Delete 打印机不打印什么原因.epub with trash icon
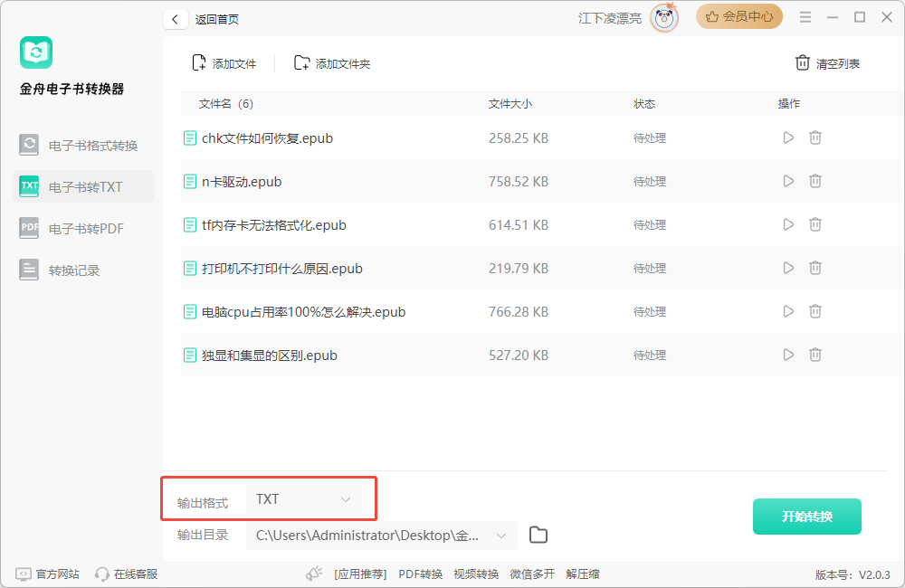The height and width of the screenshot is (588, 905). click(815, 268)
